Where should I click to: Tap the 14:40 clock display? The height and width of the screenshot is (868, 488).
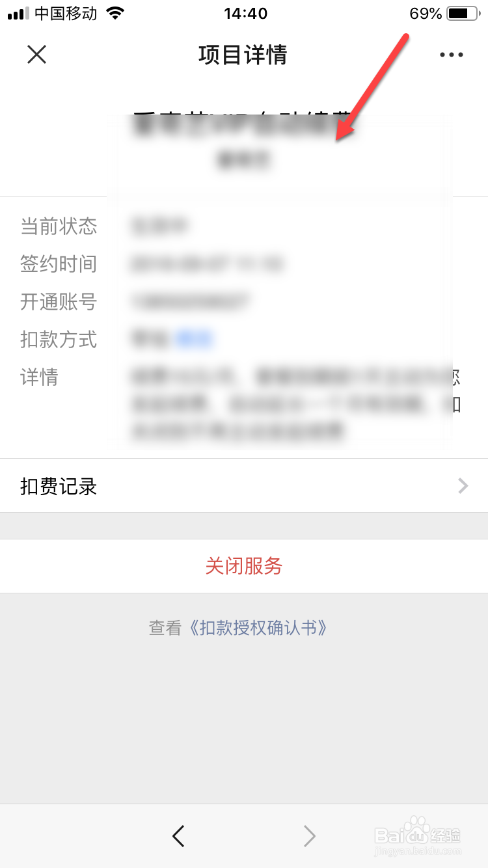[245, 14]
